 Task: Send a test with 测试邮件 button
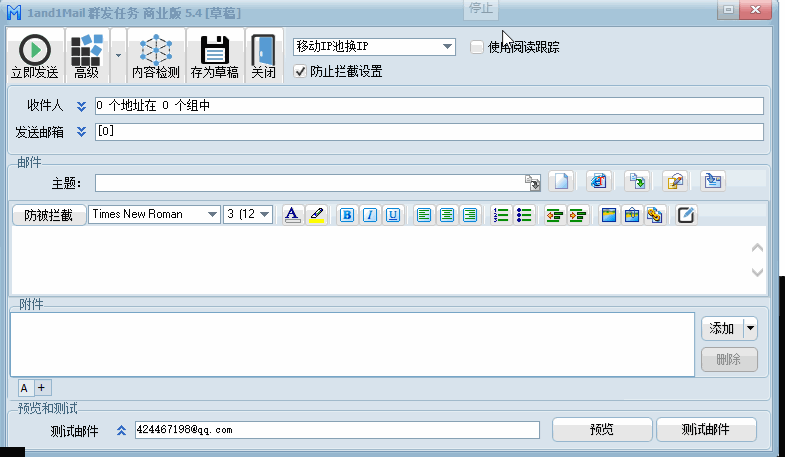point(706,429)
